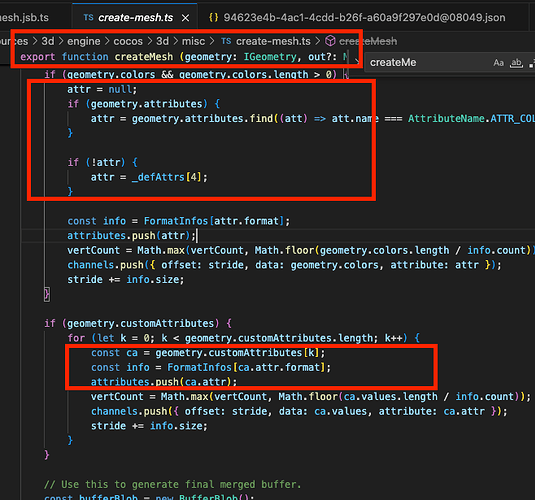
Task: Click the TS icon on create-mesh.ts tab
Action: pyautogui.click(x=88, y=17)
